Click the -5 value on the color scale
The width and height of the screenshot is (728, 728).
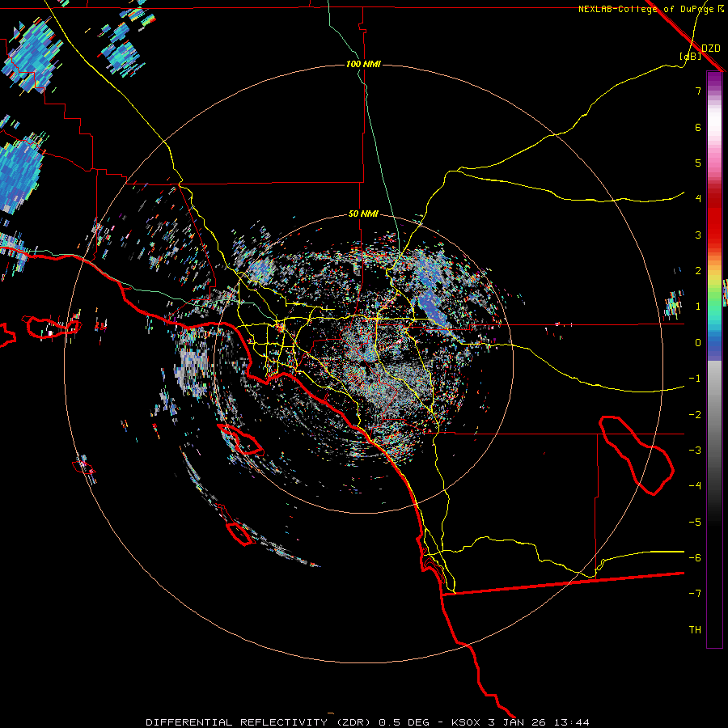click(x=695, y=523)
